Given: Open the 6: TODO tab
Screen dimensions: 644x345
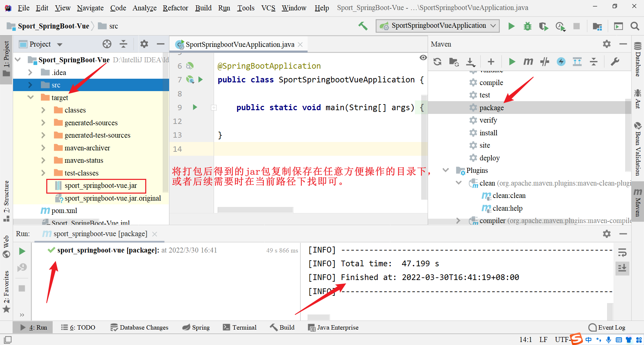Looking at the screenshot, I should coord(78,327).
